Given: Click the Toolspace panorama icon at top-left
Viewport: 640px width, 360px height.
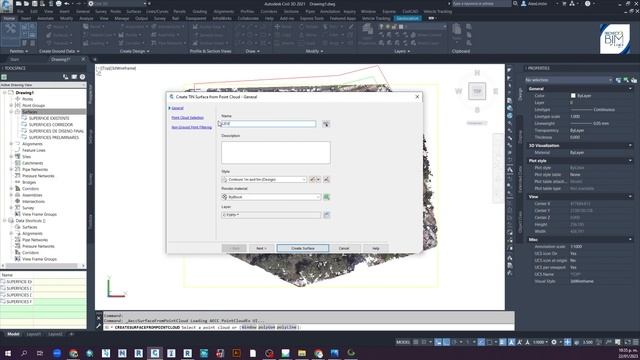Looking at the screenshot, I should [4, 77].
